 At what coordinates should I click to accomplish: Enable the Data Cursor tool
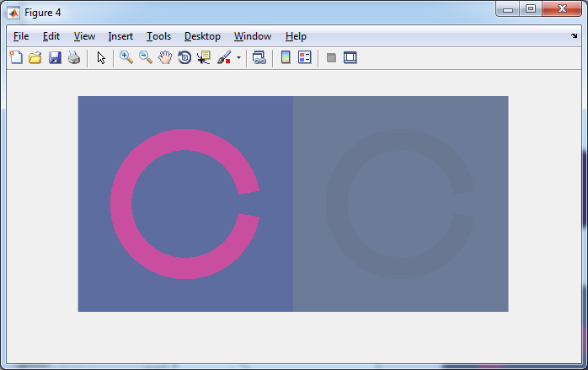tap(204, 57)
